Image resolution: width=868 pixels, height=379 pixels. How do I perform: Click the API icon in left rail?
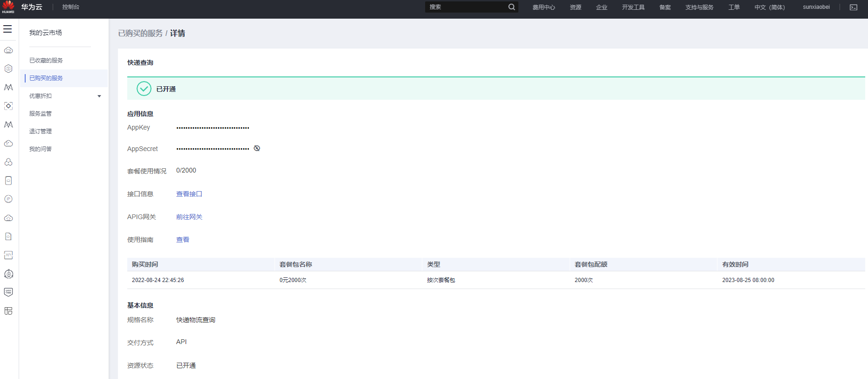tap(8, 255)
